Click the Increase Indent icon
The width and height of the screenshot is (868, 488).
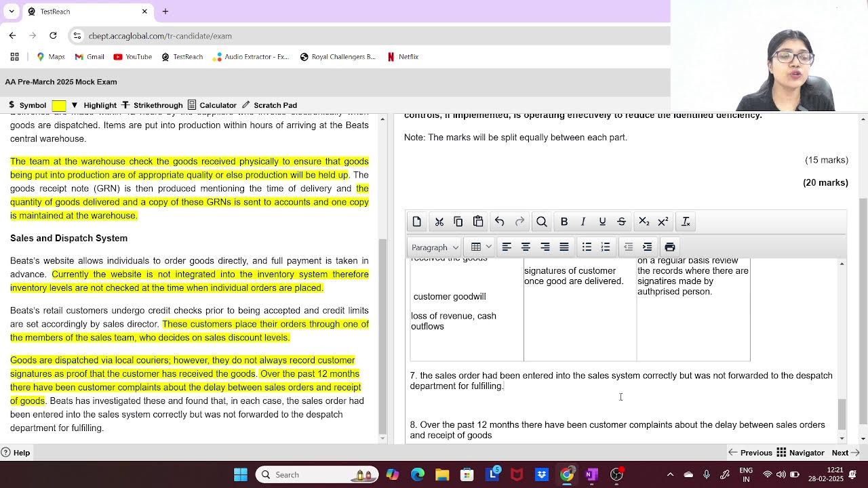coord(648,247)
